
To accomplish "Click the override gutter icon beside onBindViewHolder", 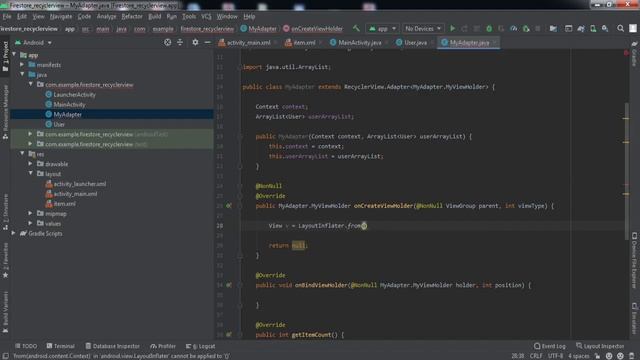I will [229, 285].
